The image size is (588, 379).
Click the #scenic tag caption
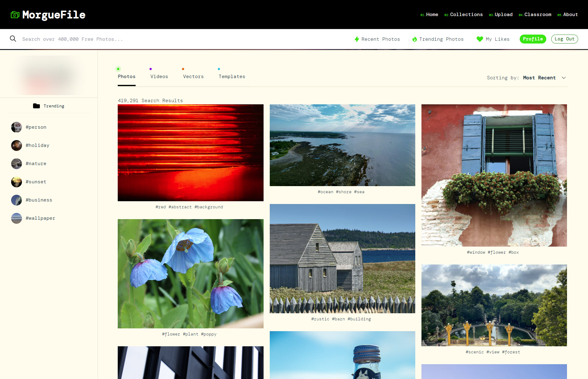tap(475, 352)
